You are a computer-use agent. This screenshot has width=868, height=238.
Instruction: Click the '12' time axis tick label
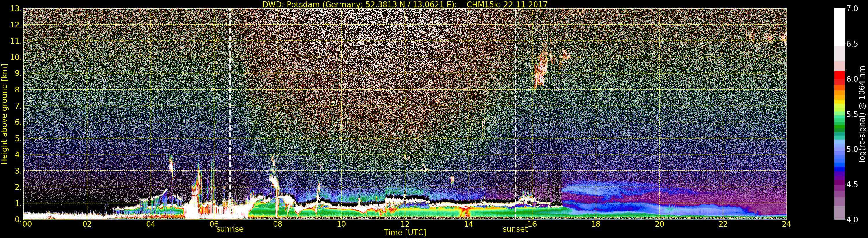pos(405,224)
